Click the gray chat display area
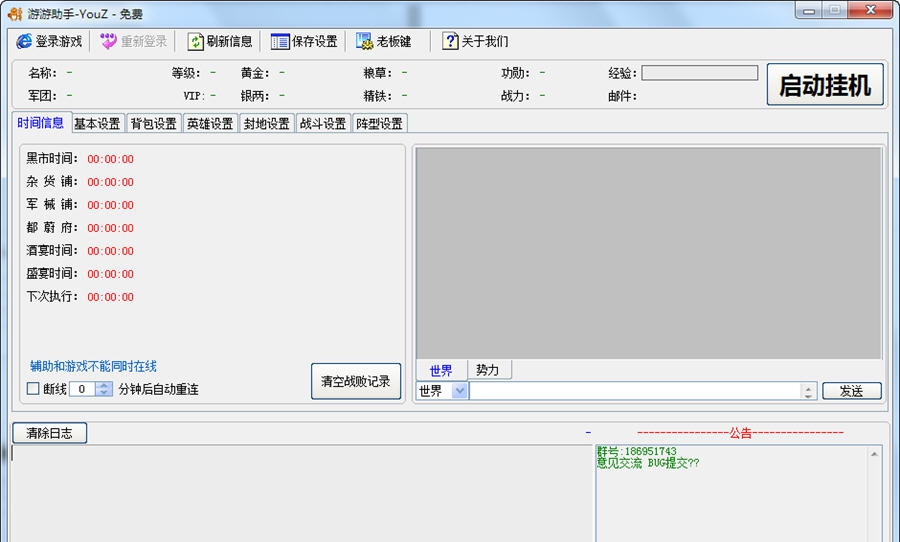Image resolution: width=900 pixels, height=542 pixels. point(649,253)
